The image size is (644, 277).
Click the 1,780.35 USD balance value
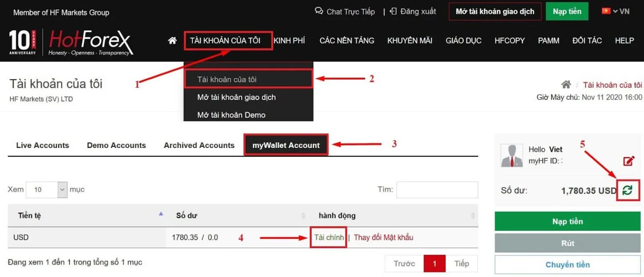click(589, 191)
